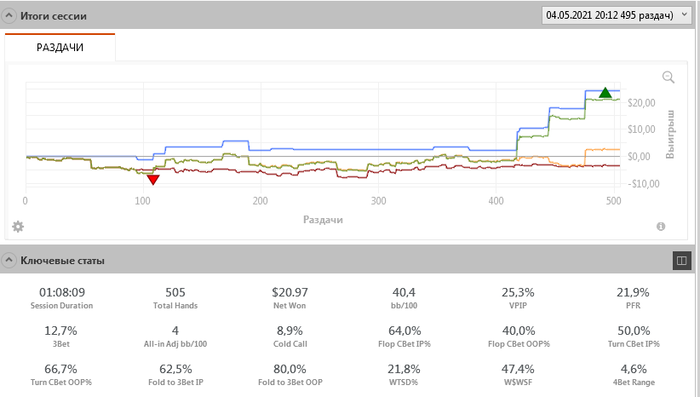Click the Net Won $20.97 stat

290,298
